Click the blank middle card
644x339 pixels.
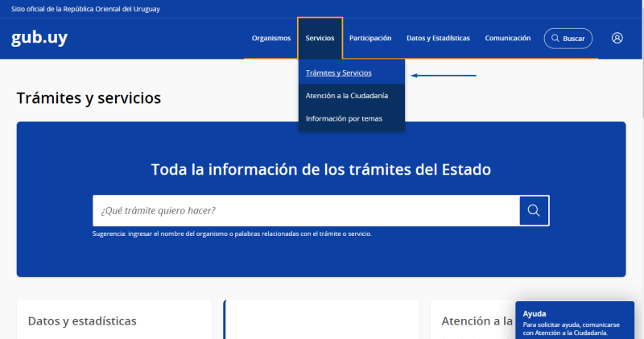tap(320, 320)
